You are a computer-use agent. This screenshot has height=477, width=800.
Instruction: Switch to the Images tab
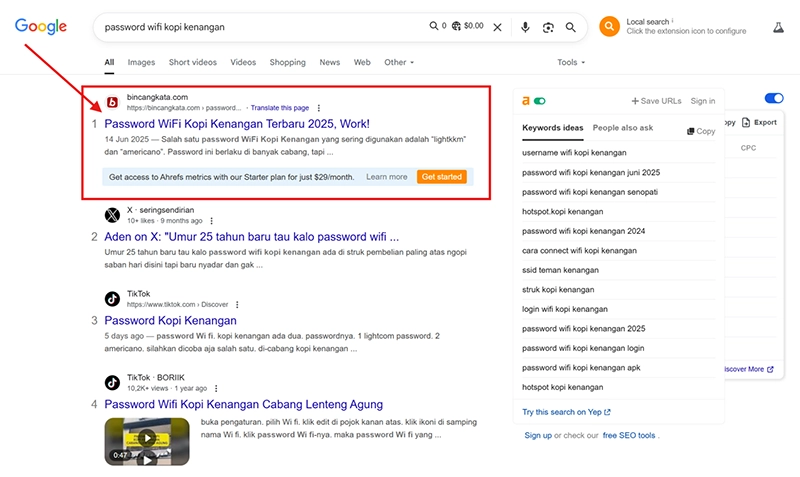coord(141,62)
